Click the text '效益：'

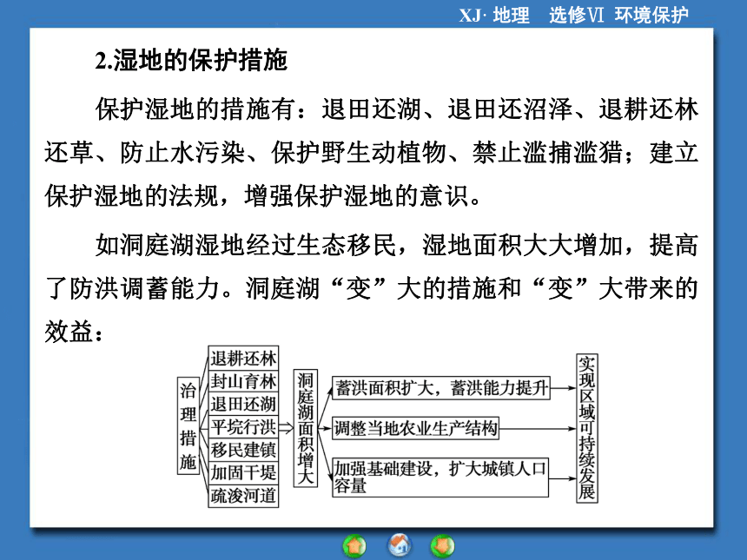(73, 332)
